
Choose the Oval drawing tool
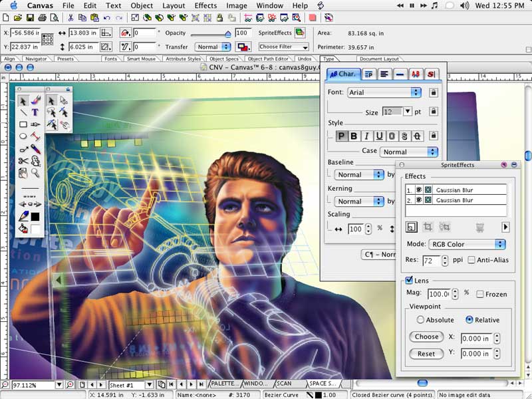click(x=23, y=136)
